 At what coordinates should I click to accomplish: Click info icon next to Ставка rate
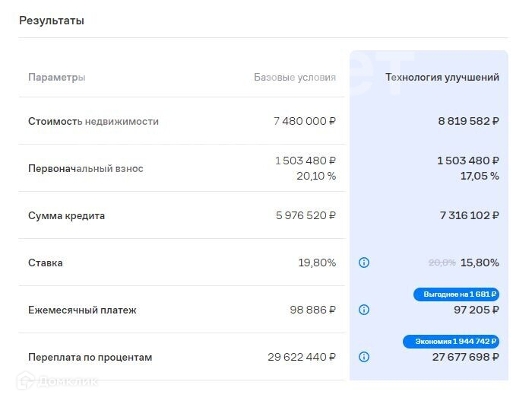(364, 263)
